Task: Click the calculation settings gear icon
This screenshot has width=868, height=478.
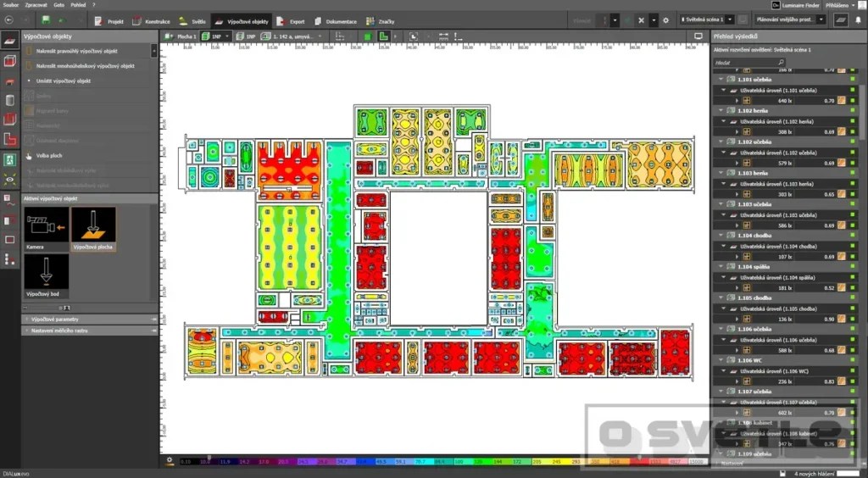Action: (x=665, y=20)
